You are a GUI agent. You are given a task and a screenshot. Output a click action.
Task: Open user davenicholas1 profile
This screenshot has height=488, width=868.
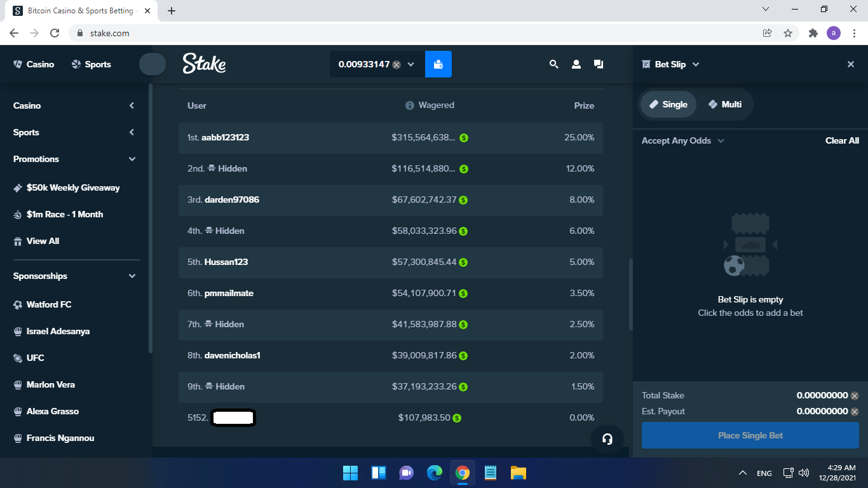coord(233,355)
